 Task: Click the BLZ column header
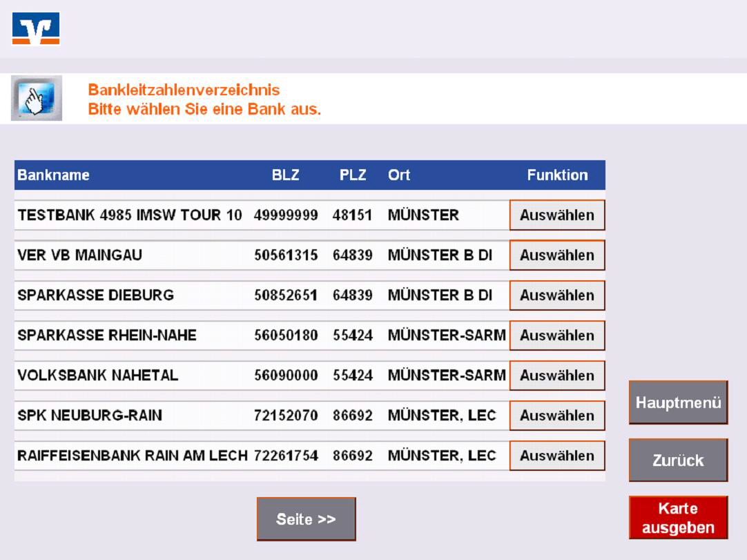(285, 175)
